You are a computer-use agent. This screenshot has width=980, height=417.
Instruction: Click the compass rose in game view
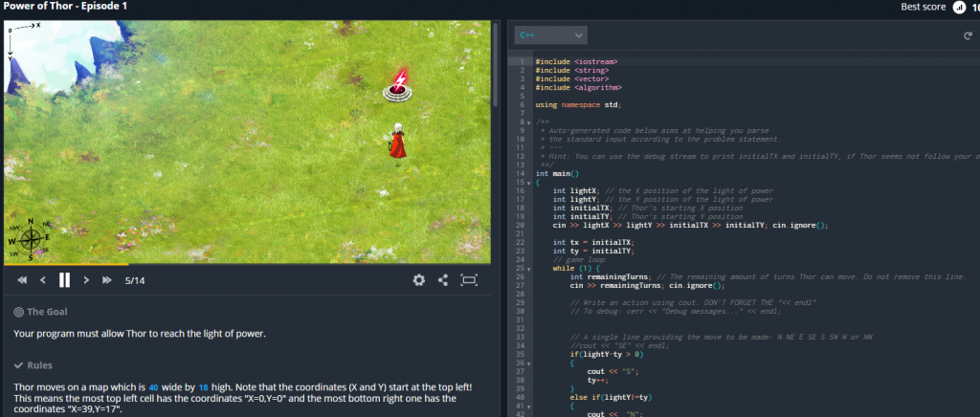pos(30,239)
